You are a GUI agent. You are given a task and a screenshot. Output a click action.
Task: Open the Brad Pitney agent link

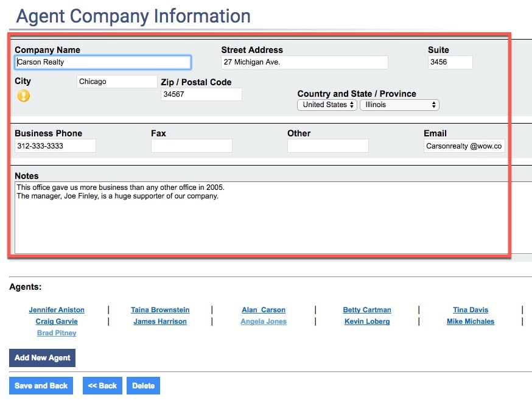57,333
